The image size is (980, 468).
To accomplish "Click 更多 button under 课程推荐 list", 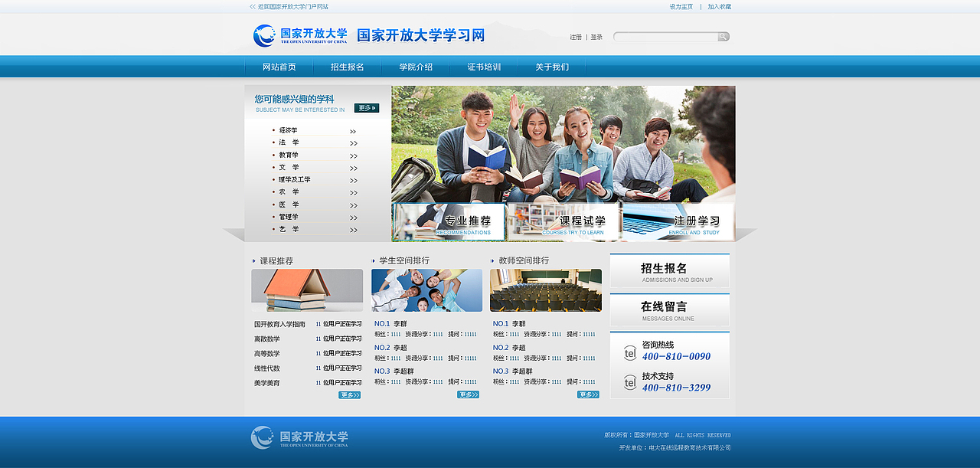I will click(349, 395).
